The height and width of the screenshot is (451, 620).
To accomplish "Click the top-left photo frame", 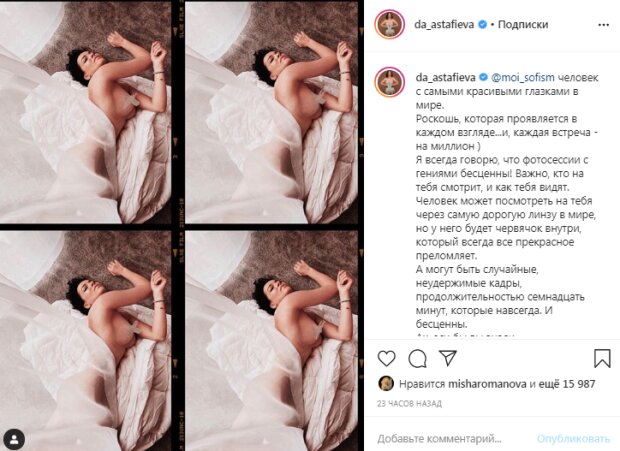I will point(85,112).
